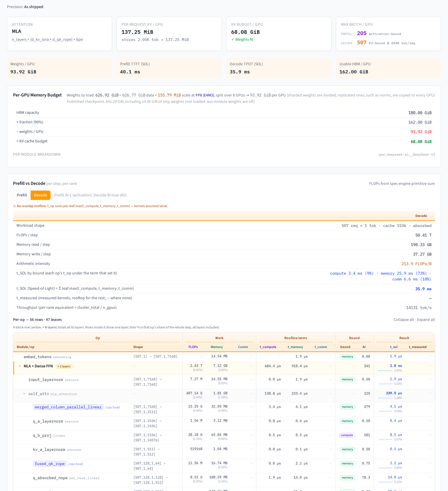Click the spec deepseek-ai__DeepSeek-V3 label
448x491 pixels.
(406, 154)
